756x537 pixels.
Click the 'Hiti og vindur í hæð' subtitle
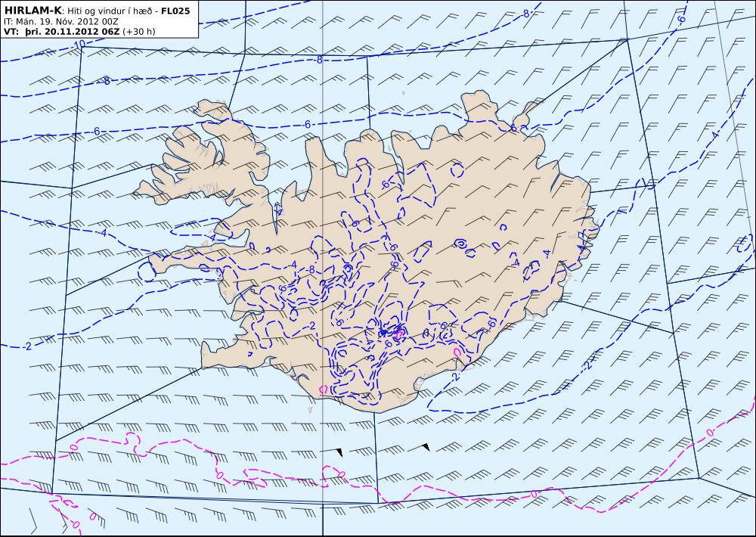(108, 11)
